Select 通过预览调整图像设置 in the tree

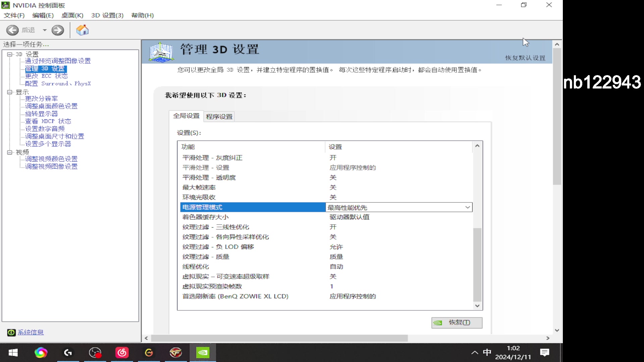(x=58, y=61)
